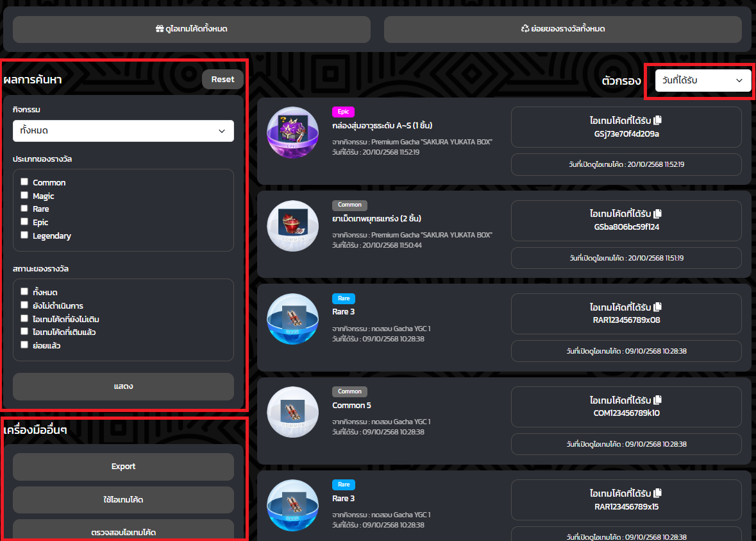756x541 pixels.
Task: Expand the วันที่ได้รับ sort filter dropdown
Action: pos(703,80)
